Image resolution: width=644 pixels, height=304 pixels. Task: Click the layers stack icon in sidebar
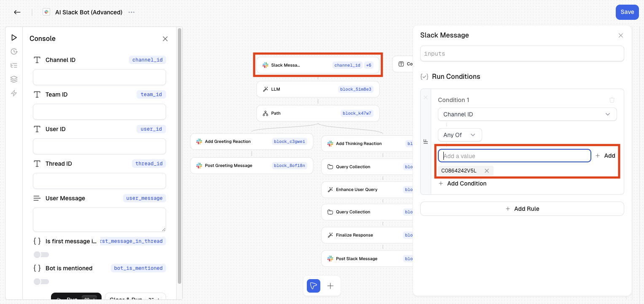(14, 79)
